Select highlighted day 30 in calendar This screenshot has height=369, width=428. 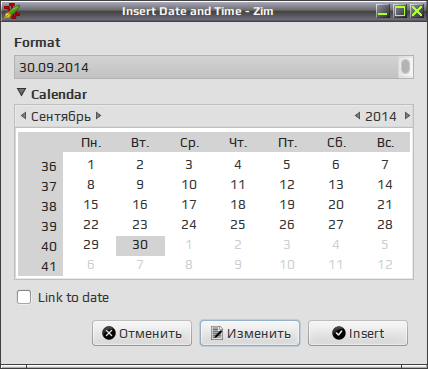click(x=140, y=245)
